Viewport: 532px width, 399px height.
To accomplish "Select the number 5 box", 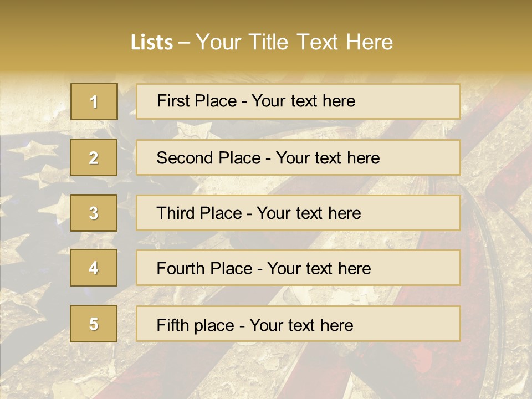I will [x=94, y=324].
